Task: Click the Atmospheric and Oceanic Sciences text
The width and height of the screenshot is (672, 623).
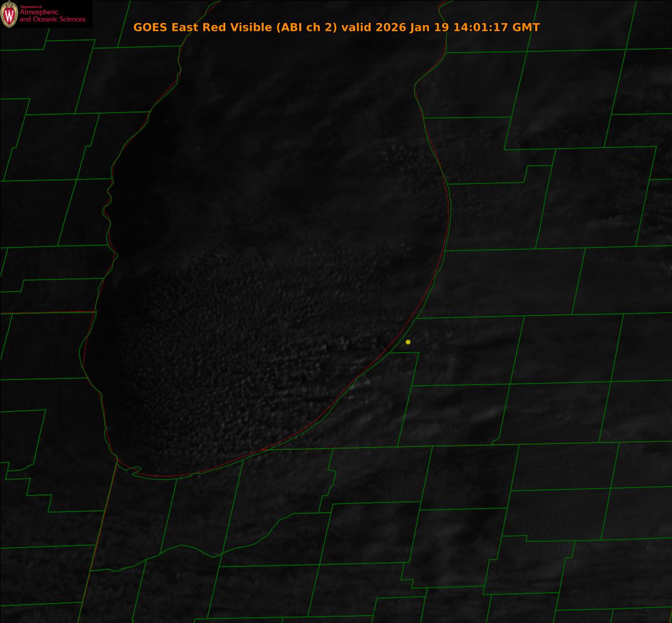Action: click(52, 16)
